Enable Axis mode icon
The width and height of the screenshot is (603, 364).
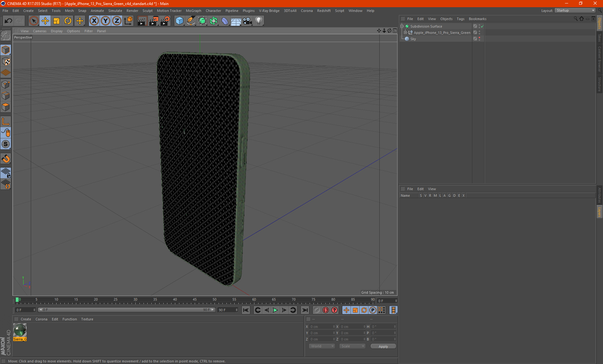tap(6, 121)
